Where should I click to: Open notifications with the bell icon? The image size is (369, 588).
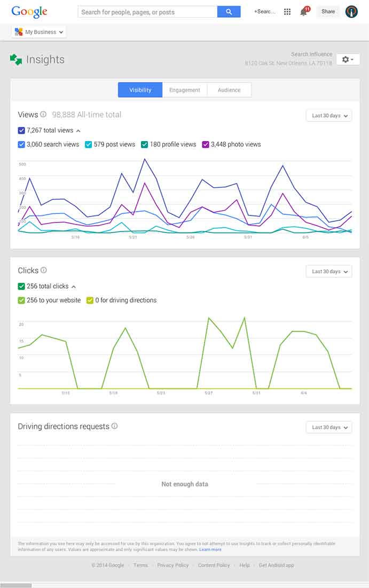303,11
